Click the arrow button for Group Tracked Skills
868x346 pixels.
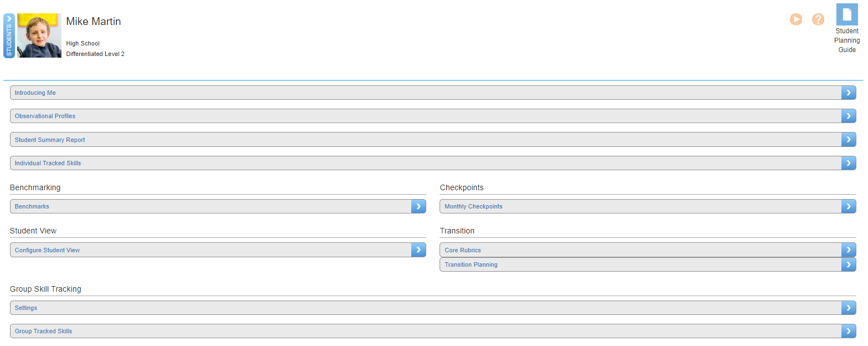coord(849,331)
